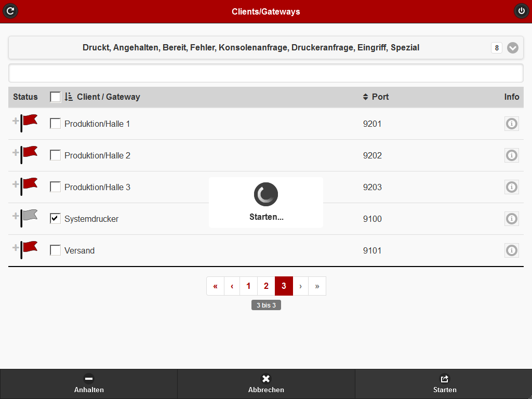The width and height of the screenshot is (532, 399).
Task: Show info for Systemdrucker row
Action: click(x=512, y=219)
